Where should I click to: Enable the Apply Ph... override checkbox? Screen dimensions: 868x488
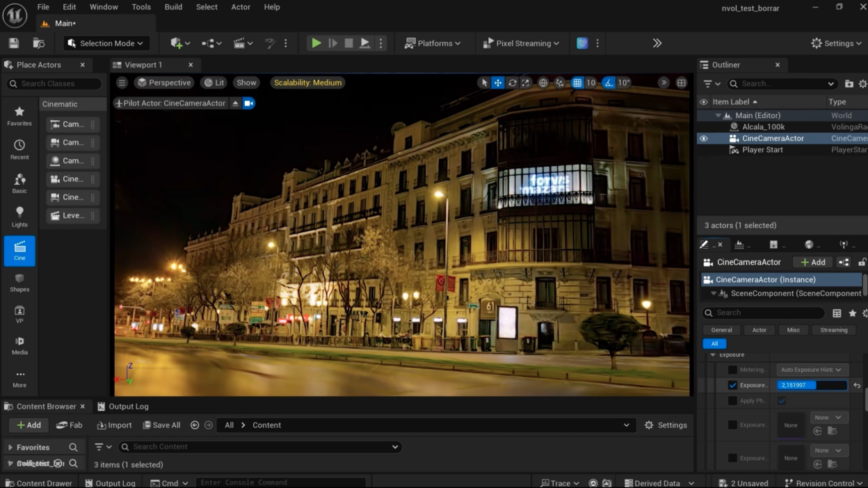(732, 400)
